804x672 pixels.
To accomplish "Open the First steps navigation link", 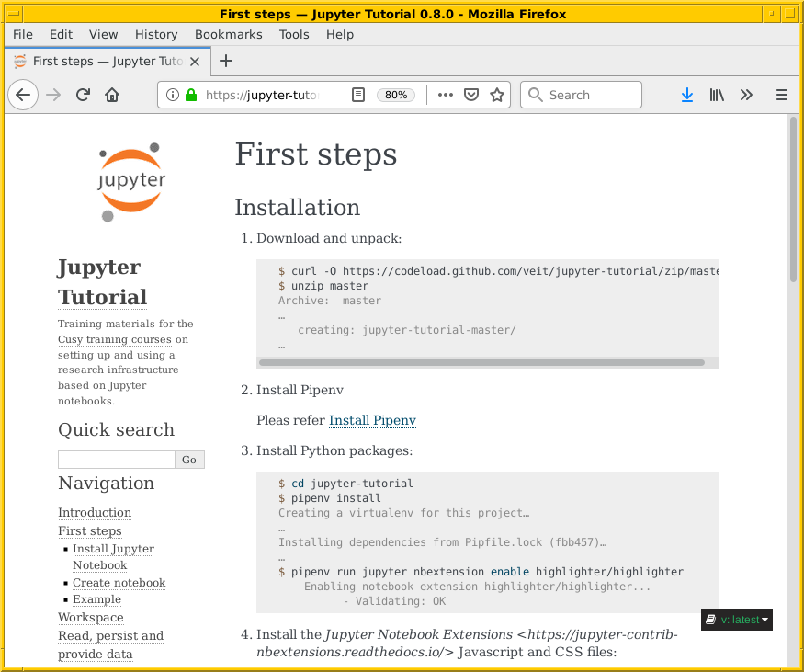I will pyautogui.click(x=90, y=531).
